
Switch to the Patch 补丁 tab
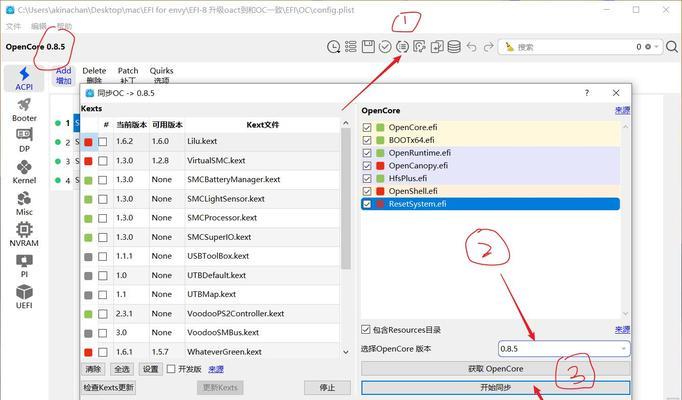click(x=128, y=75)
